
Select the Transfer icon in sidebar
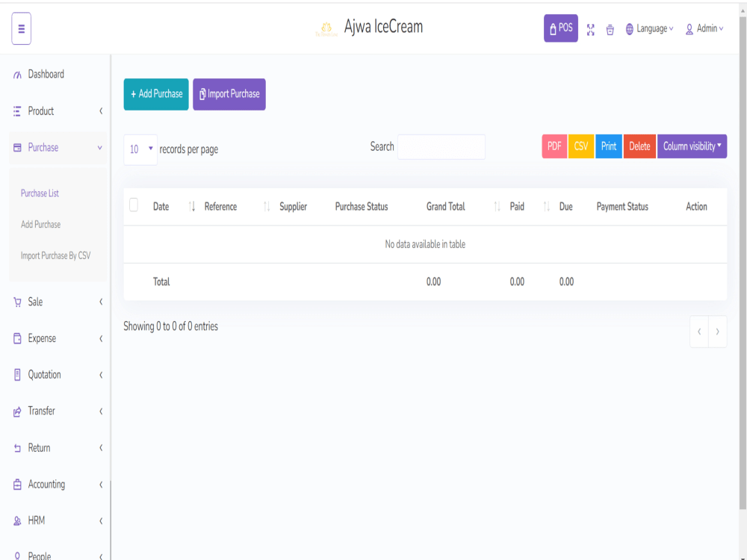tap(16, 411)
